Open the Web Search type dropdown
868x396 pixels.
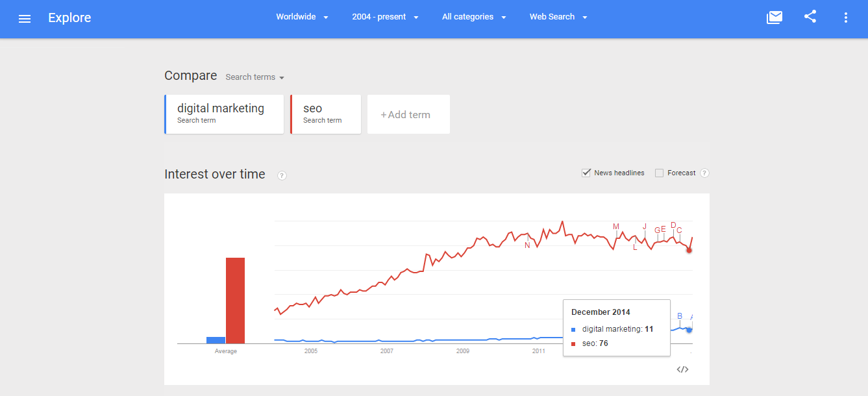558,17
